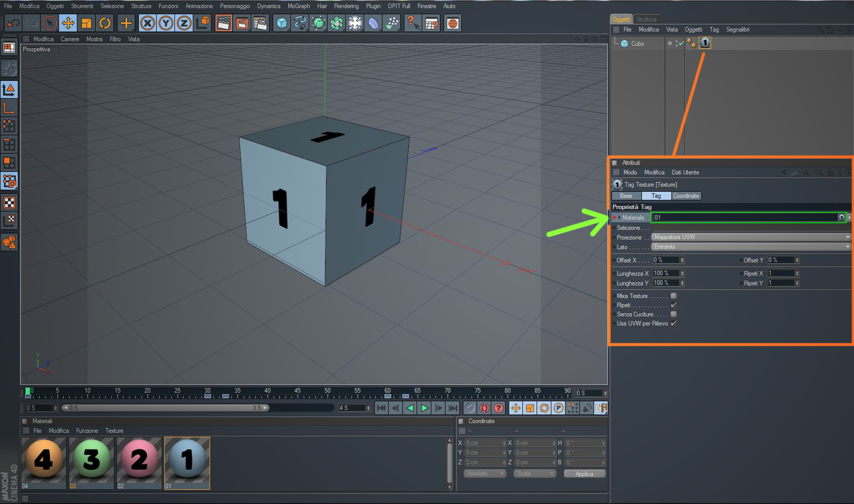This screenshot has height=504, width=854.
Task: Add a Cube primitive object
Action: (x=282, y=23)
